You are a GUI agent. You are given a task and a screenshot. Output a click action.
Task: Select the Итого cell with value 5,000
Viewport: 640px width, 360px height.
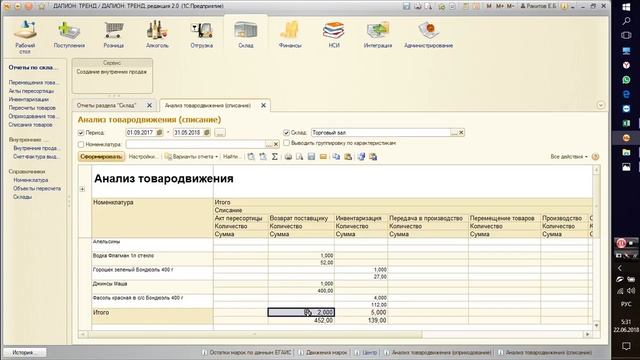coord(361,313)
